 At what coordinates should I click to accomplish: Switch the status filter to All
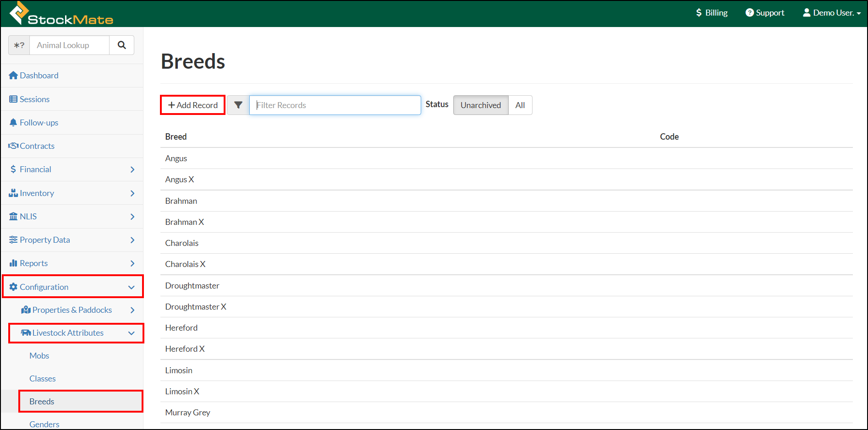[520, 105]
